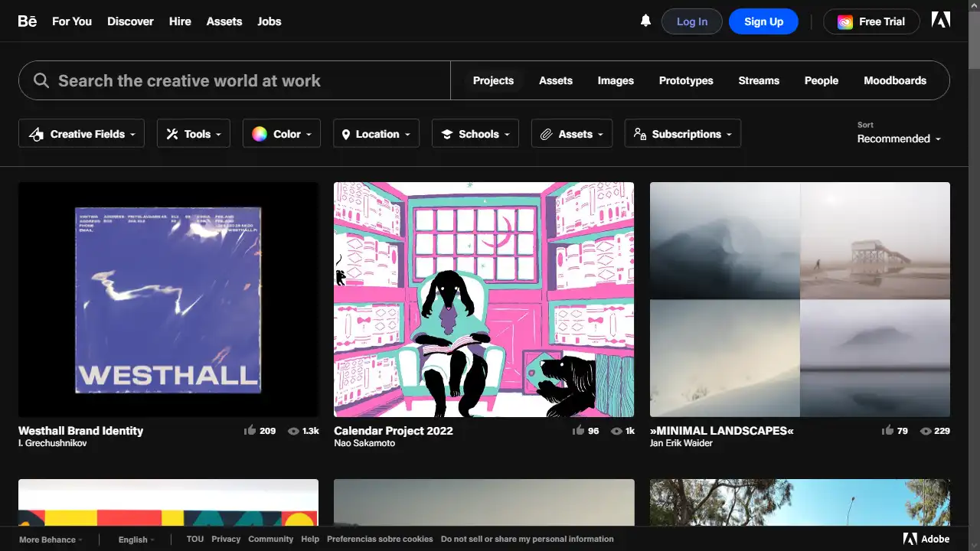Viewport: 980px width, 551px height.
Task: Expand the English language selector in footer
Action: tap(135, 539)
